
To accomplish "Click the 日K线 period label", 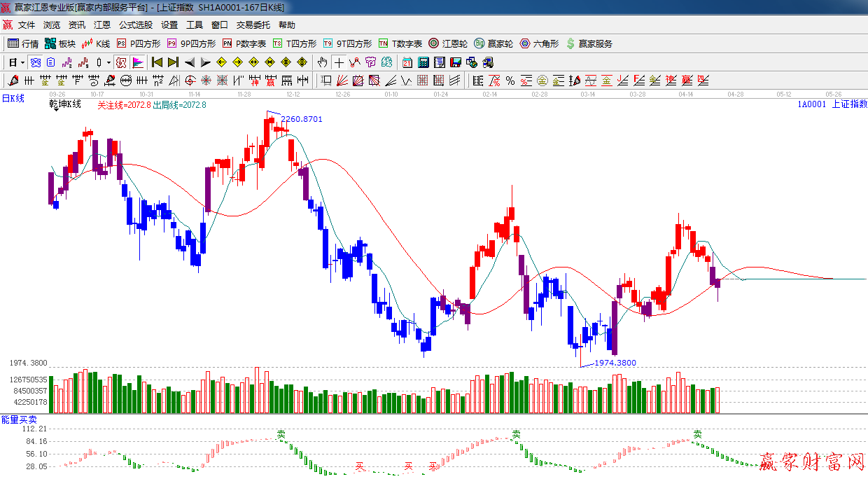I will (x=13, y=99).
